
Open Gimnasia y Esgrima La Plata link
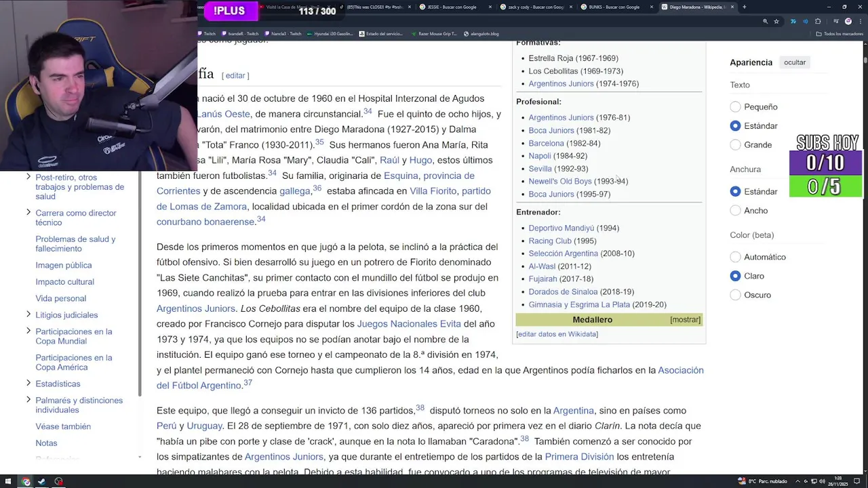[x=579, y=305]
